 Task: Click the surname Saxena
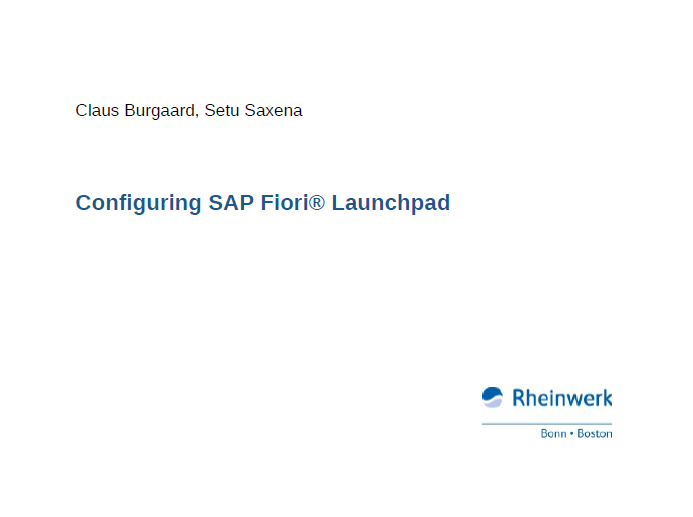click(274, 110)
